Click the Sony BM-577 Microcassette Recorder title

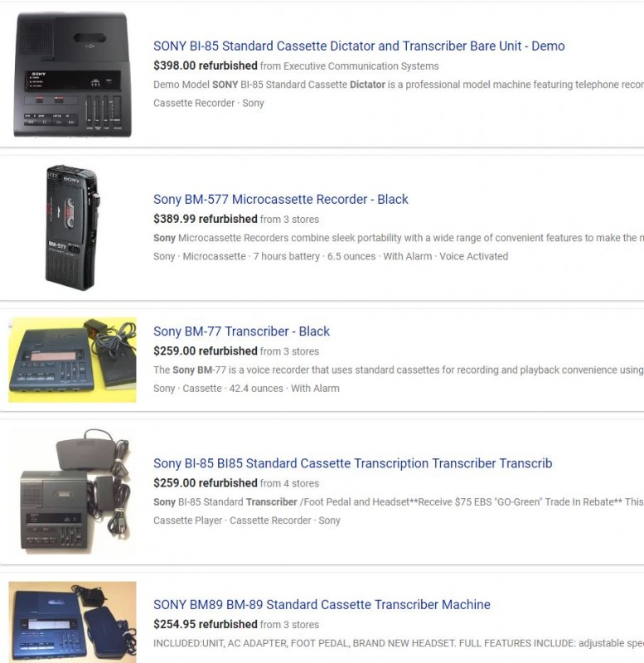coord(281,199)
